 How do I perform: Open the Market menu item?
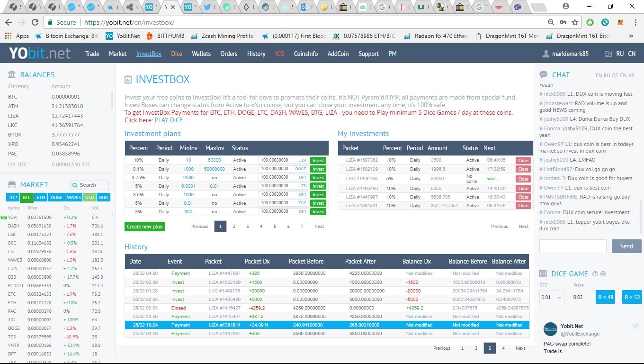pos(118,54)
